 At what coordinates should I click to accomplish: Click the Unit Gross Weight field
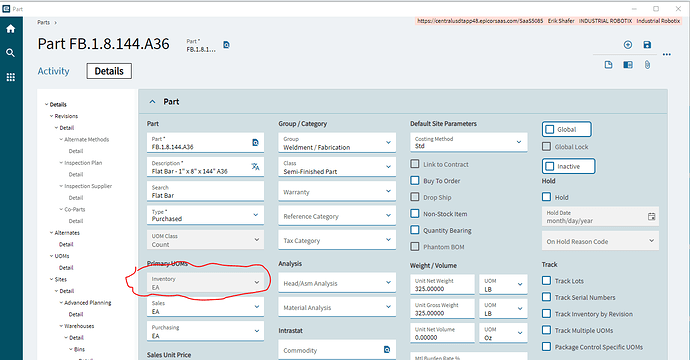(x=442, y=309)
